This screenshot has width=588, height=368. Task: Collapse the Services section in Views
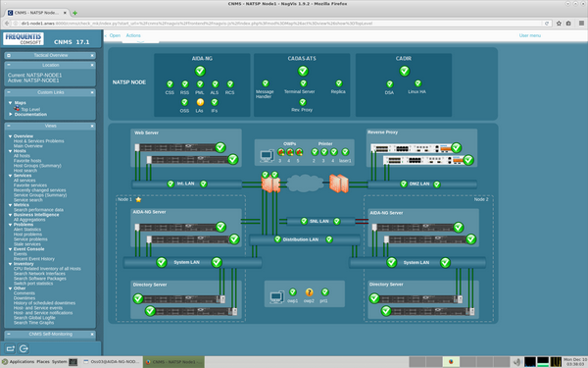[10, 176]
